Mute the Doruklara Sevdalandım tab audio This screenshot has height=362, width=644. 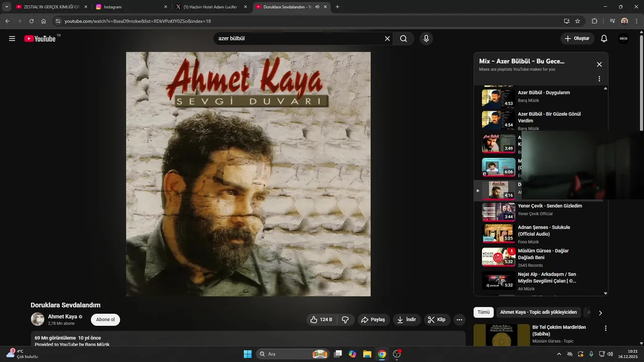317,7
